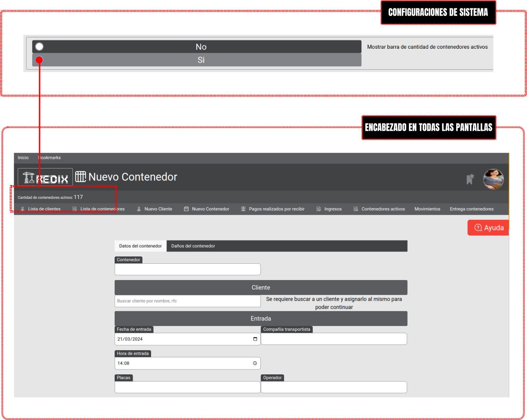The height and width of the screenshot is (420, 527).
Task: Click the Nuevo Contenedor calendar icon in navbar
Action: 186,209
